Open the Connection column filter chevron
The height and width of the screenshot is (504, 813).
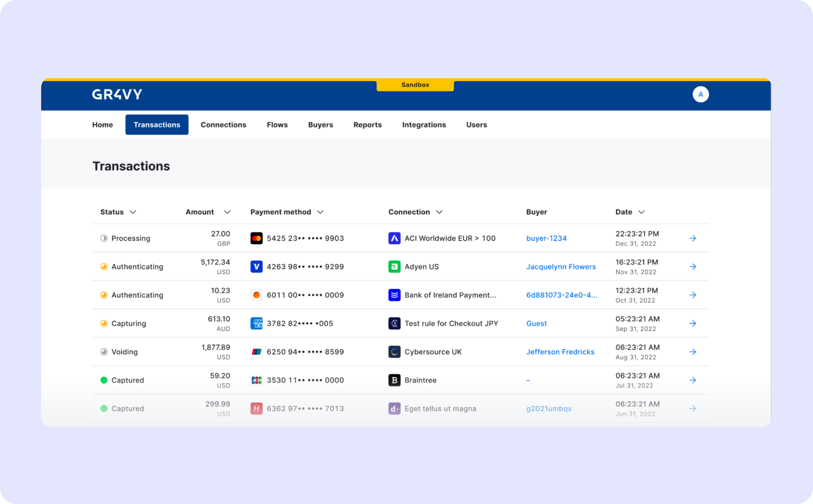pos(439,212)
